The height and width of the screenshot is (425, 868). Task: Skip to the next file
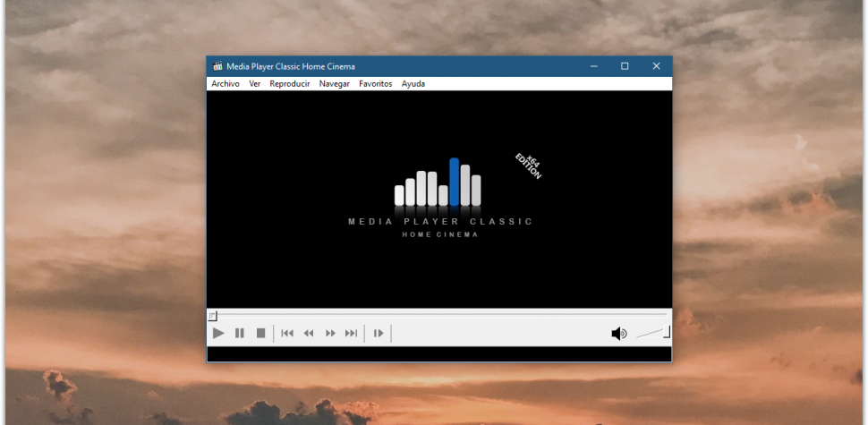pyautogui.click(x=352, y=333)
